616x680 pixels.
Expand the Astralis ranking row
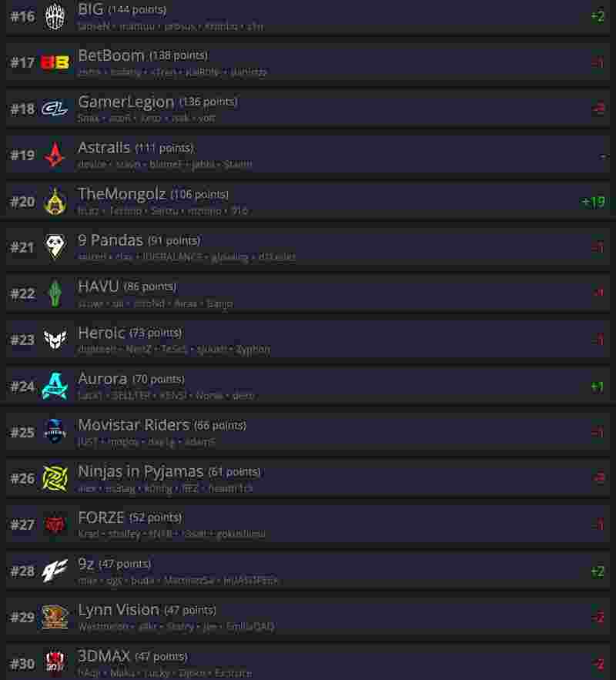pyautogui.click(x=308, y=154)
